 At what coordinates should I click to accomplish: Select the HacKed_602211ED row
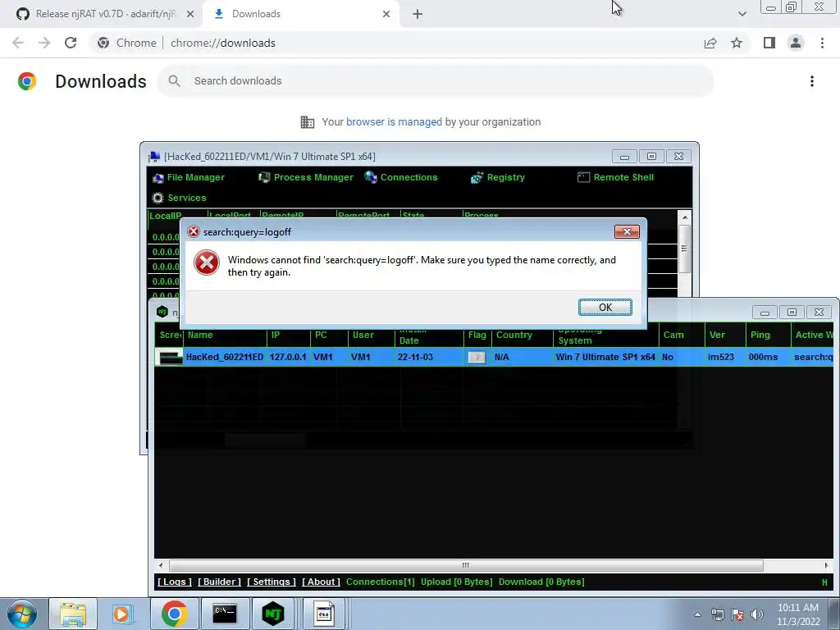click(x=493, y=357)
